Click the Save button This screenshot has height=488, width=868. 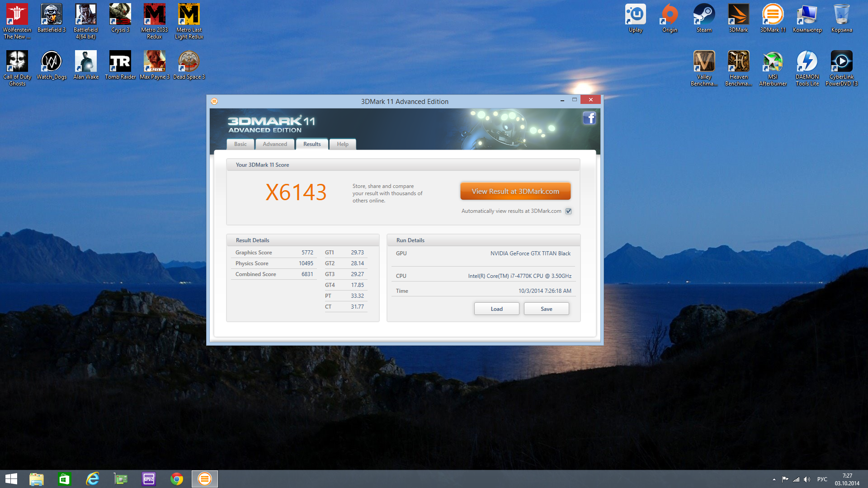point(546,309)
